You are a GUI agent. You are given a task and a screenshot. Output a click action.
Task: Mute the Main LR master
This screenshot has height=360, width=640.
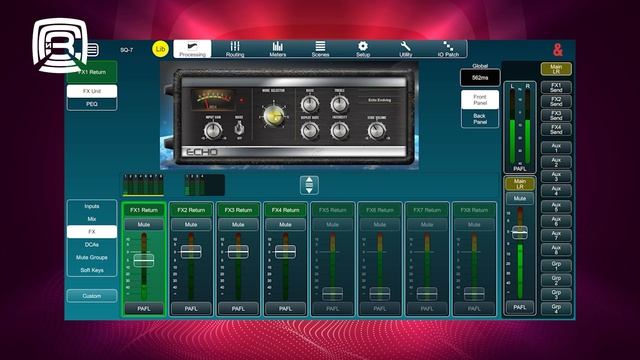pyautogui.click(x=520, y=198)
